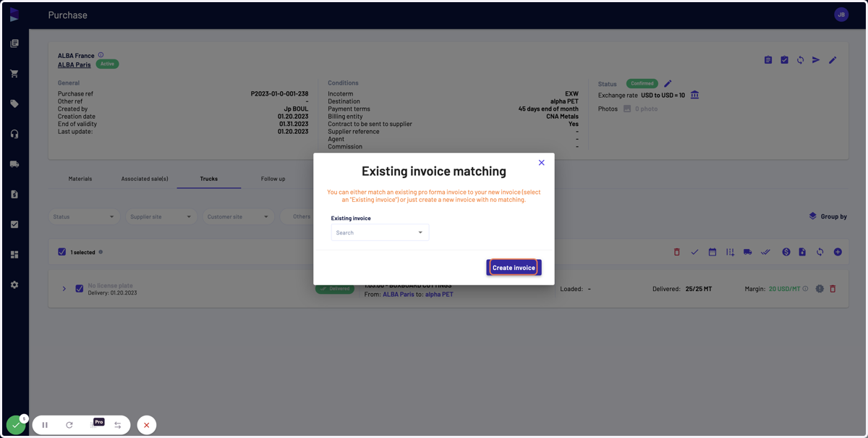Image resolution: width=868 pixels, height=438 pixels.
Task: Open the Existing invoice search dropdown
Action: point(380,232)
